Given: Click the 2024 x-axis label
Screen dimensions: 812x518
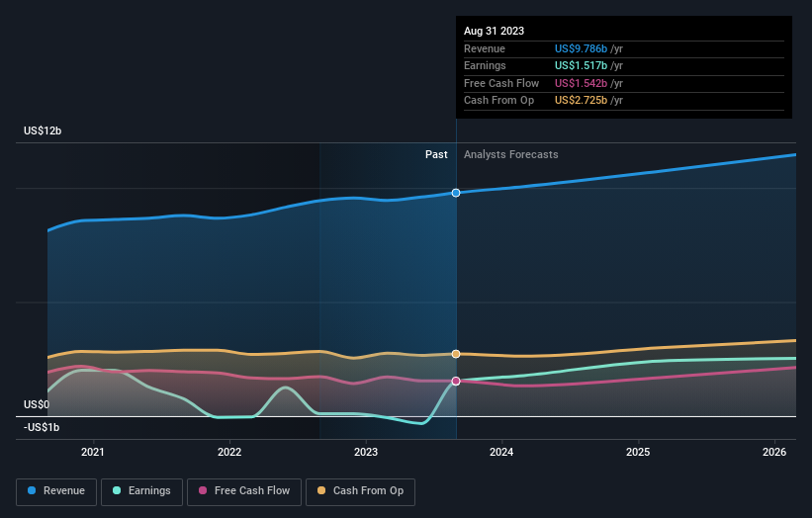Looking at the screenshot, I should click(501, 453).
